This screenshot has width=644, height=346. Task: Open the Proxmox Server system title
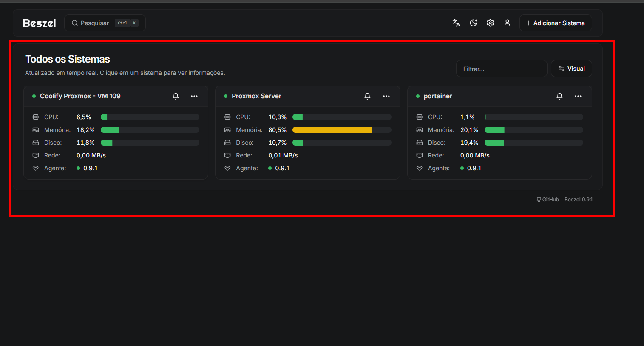[256, 96]
